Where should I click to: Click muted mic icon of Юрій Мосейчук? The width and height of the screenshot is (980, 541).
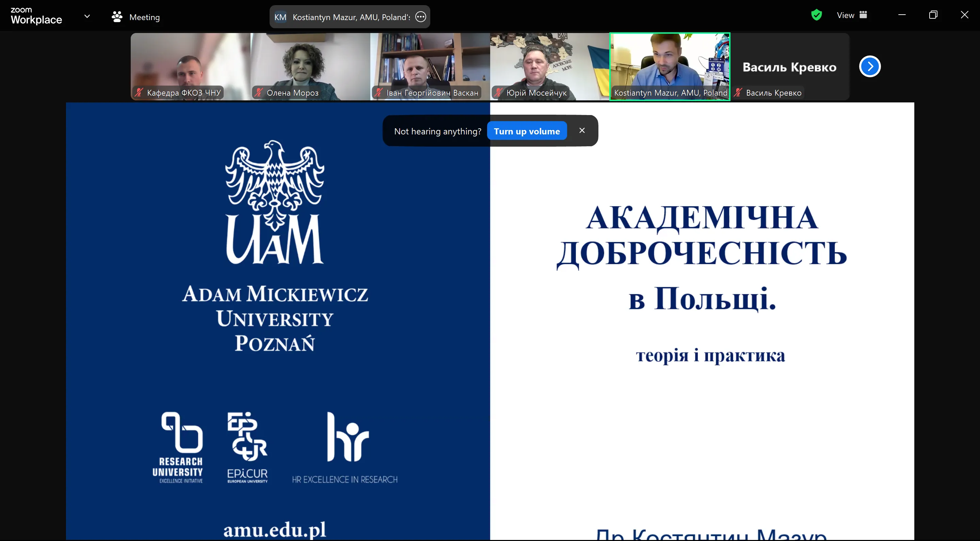tap(498, 93)
